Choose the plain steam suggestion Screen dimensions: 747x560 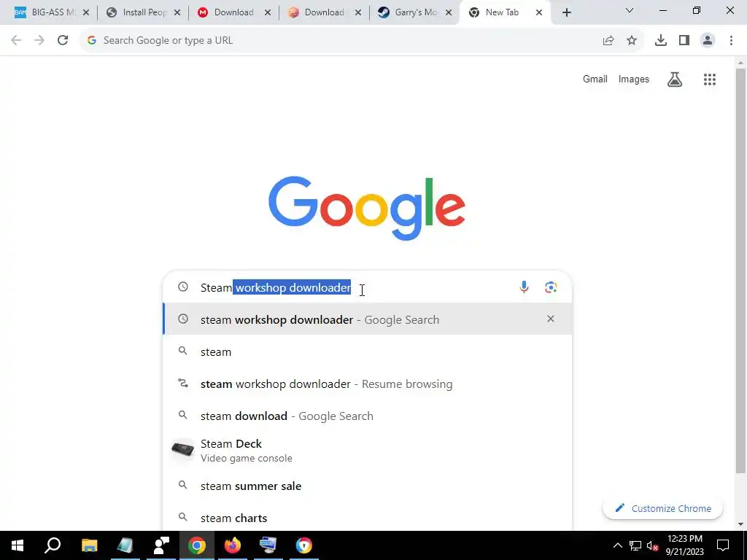[x=368, y=351]
